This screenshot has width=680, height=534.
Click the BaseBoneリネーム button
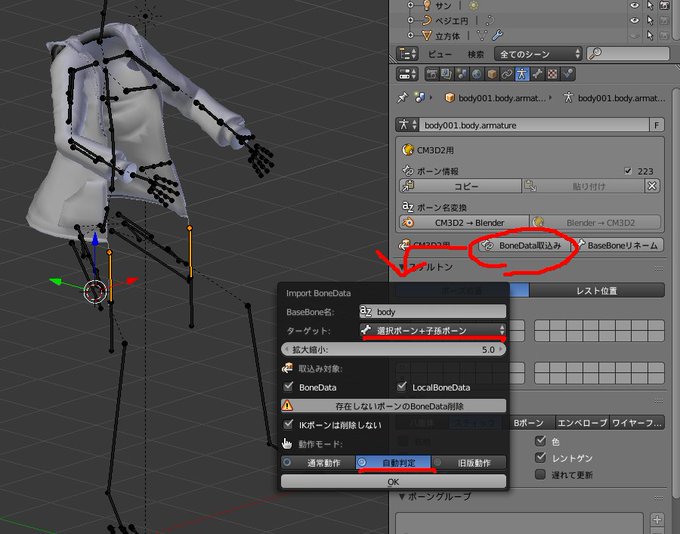tap(618, 245)
